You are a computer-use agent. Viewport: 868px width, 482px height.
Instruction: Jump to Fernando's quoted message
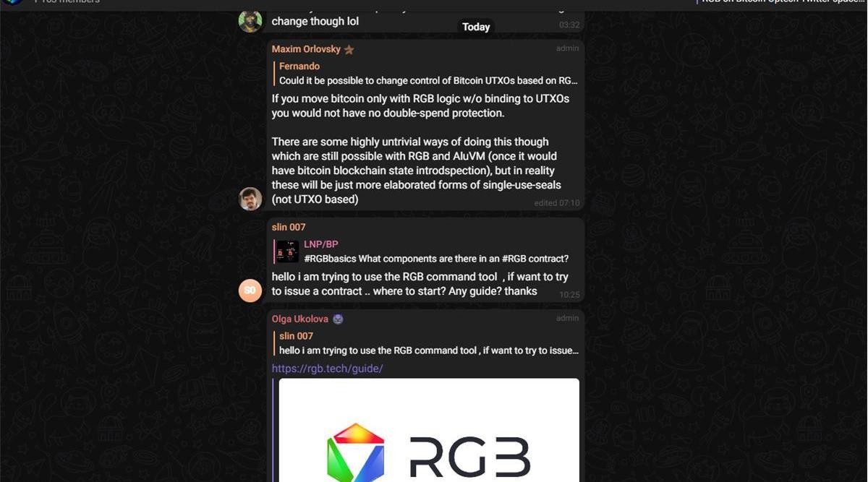427,74
